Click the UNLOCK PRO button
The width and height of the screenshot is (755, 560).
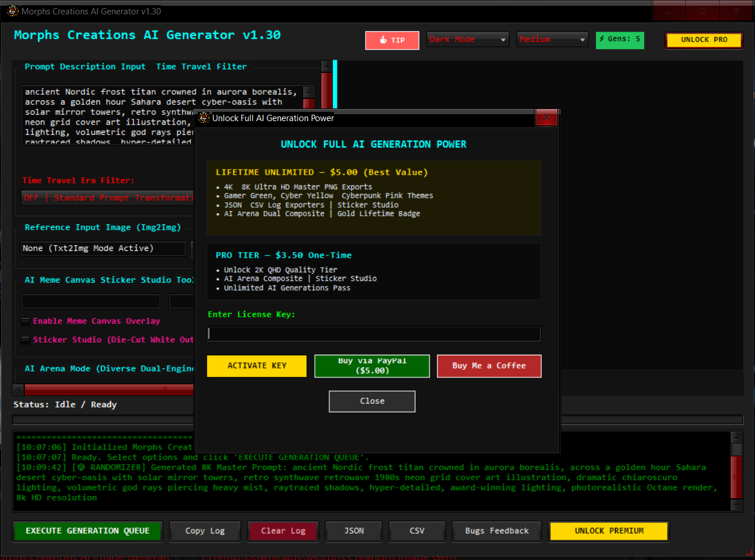pos(704,40)
